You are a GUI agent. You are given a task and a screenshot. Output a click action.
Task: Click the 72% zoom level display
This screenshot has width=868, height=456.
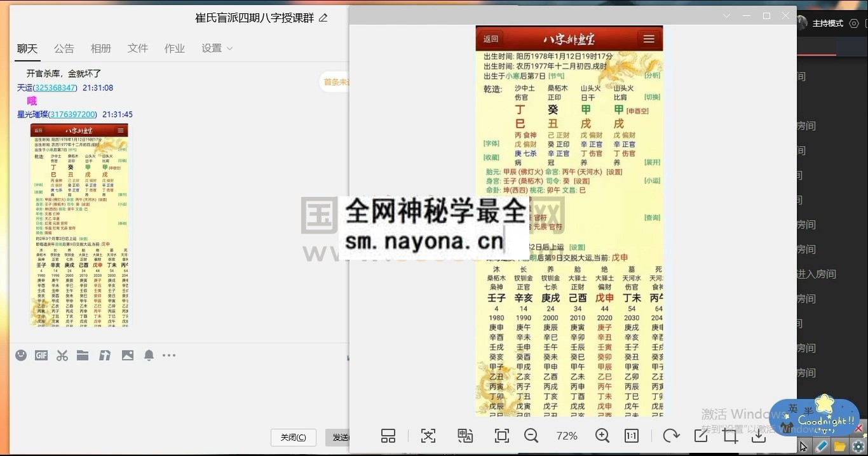coord(567,436)
